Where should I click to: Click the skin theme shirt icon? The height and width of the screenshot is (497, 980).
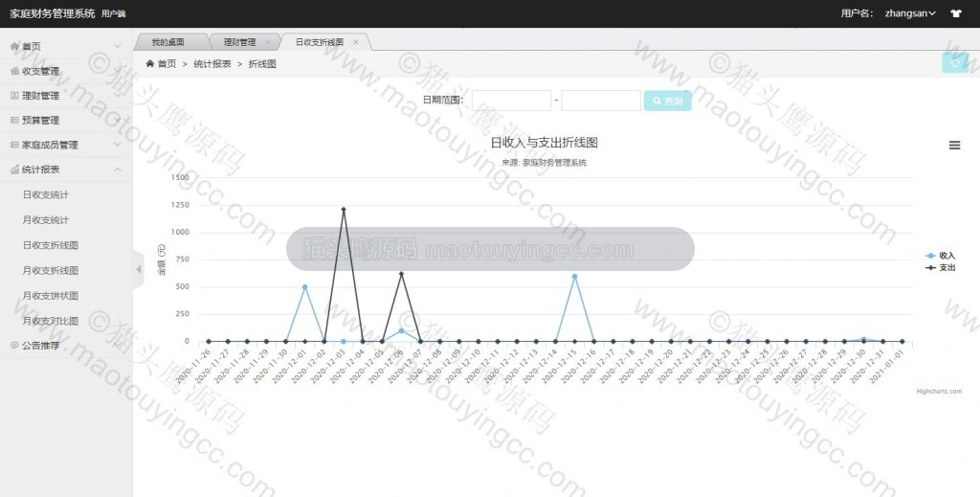pos(956,13)
